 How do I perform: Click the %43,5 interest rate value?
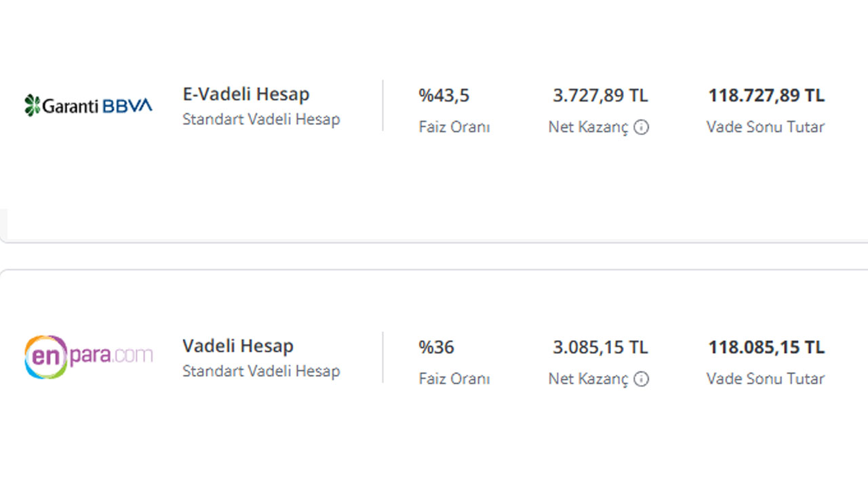(444, 96)
